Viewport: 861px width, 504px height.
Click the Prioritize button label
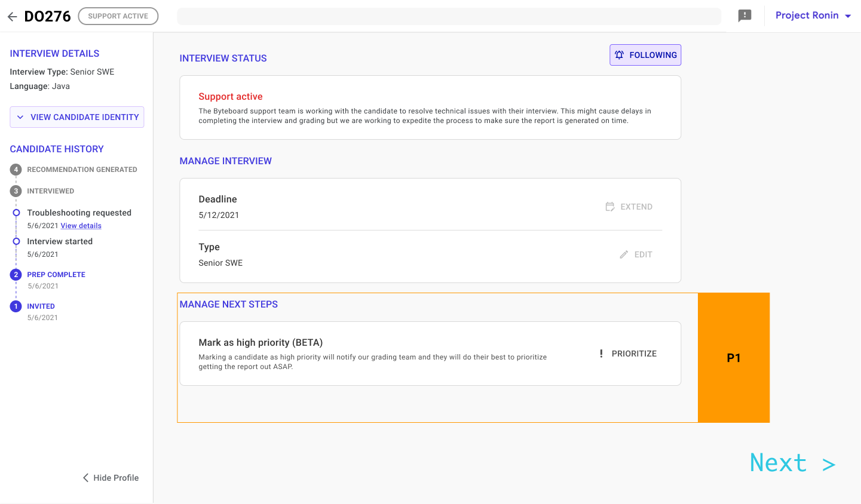634,354
